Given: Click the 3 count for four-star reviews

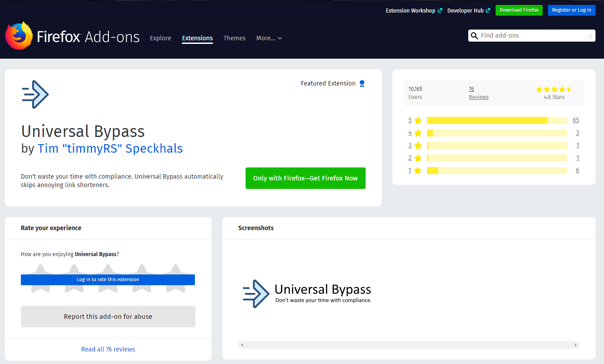Looking at the screenshot, I should pos(578,133).
